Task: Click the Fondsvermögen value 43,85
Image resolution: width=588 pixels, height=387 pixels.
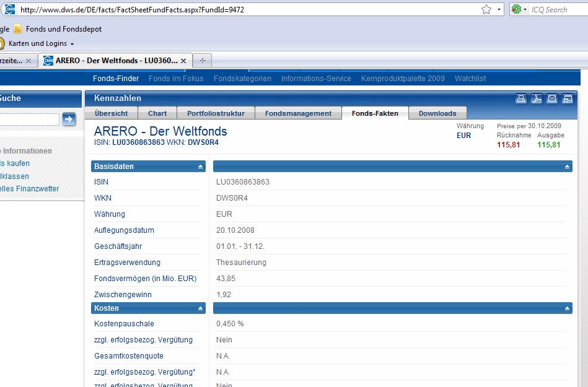Action: pyautogui.click(x=226, y=279)
